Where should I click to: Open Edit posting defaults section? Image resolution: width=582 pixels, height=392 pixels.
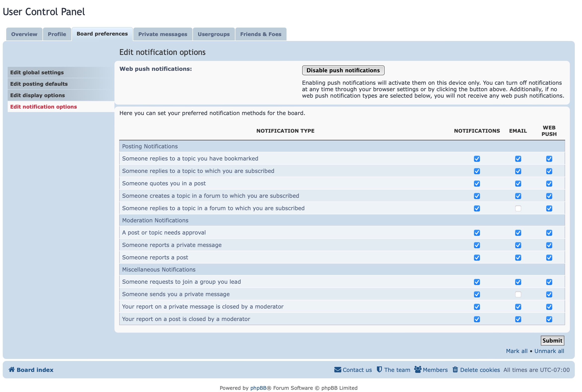[39, 84]
